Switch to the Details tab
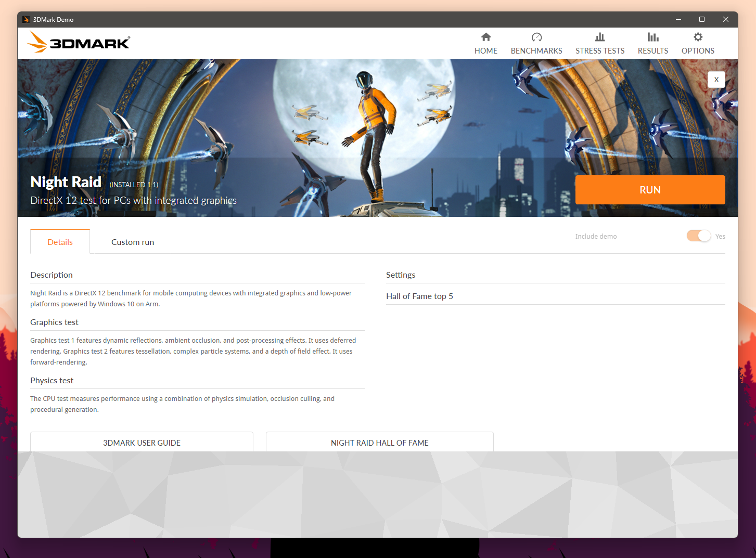The height and width of the screenshot is (558, 756). coord(60,242)
